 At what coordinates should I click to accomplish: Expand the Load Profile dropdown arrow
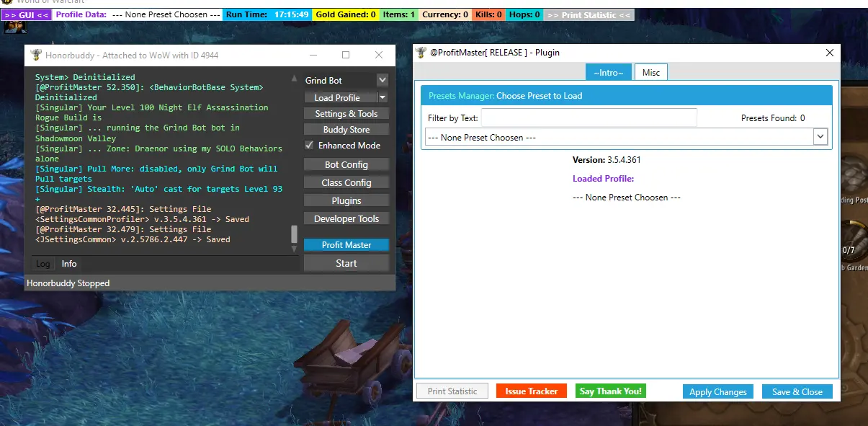pos(382,97)
